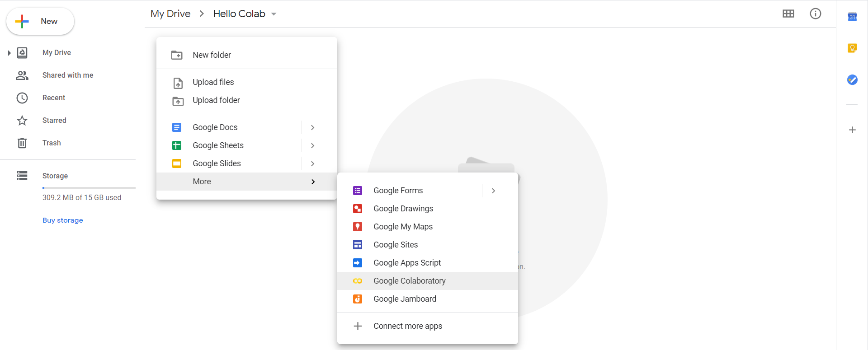This screenshot has height=350, width=868.
Task: Click the Upload folder icon
Action: 178,101
